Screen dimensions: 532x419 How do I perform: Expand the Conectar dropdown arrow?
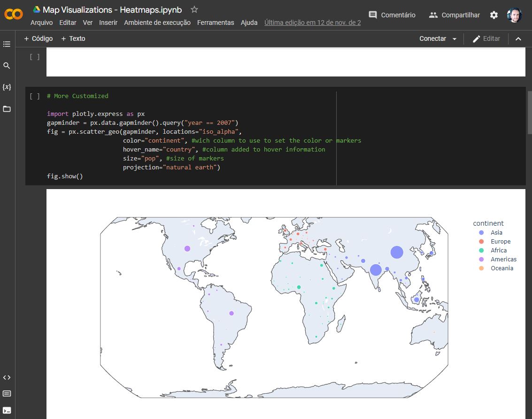455,39
